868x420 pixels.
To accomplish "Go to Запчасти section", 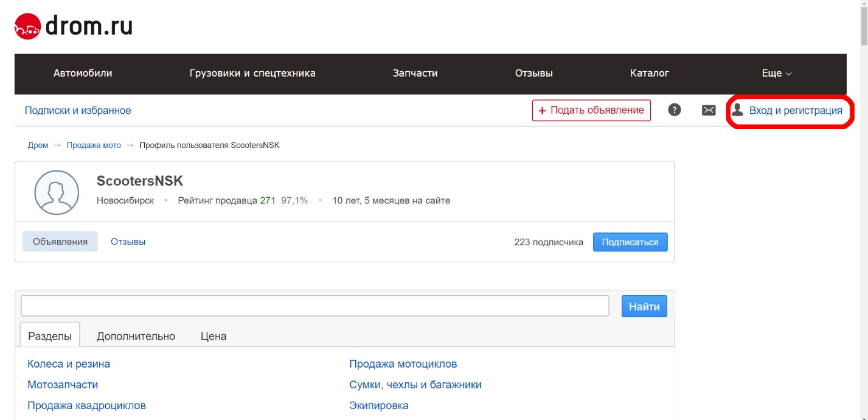I will pos(415,73).
